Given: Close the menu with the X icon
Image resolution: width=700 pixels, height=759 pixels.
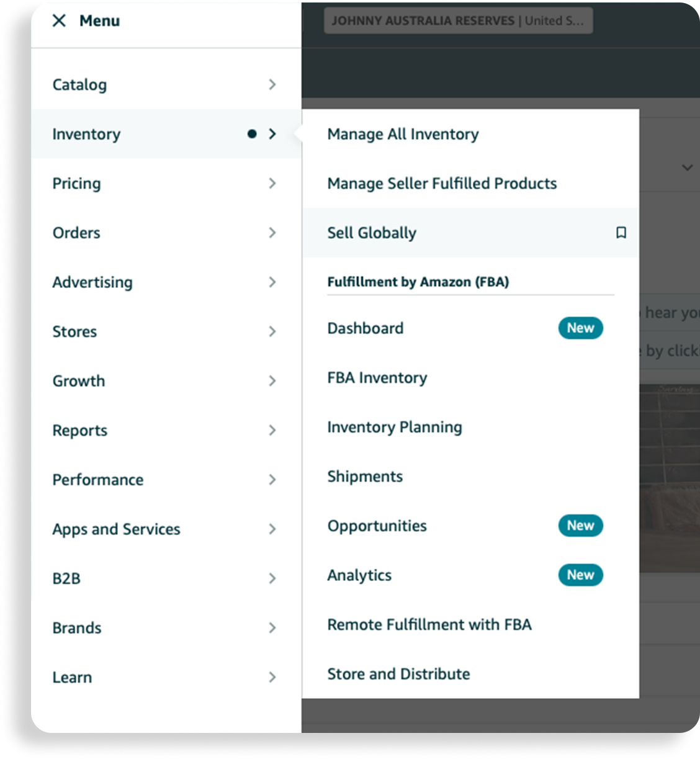Looking at the screenshot, I should pos(59,20).
